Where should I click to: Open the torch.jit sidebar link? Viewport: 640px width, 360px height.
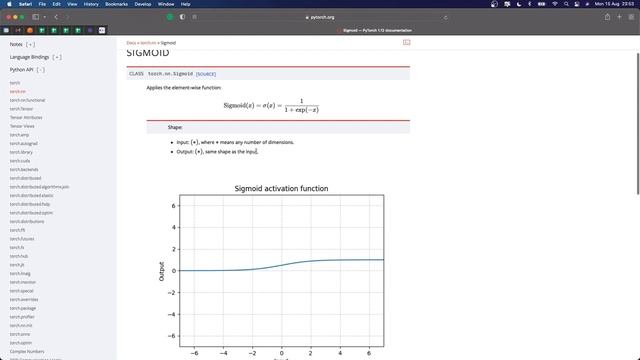click(17, 265)
